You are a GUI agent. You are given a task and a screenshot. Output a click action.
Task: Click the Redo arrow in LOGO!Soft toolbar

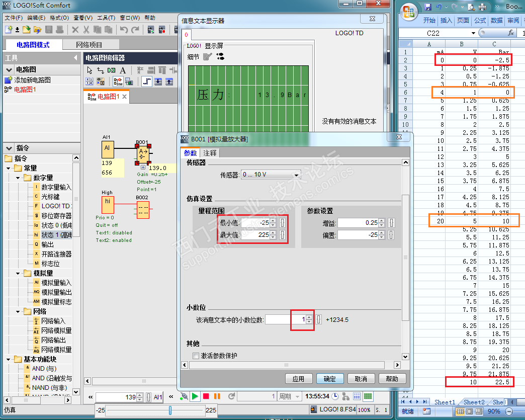tap(135, 30)
